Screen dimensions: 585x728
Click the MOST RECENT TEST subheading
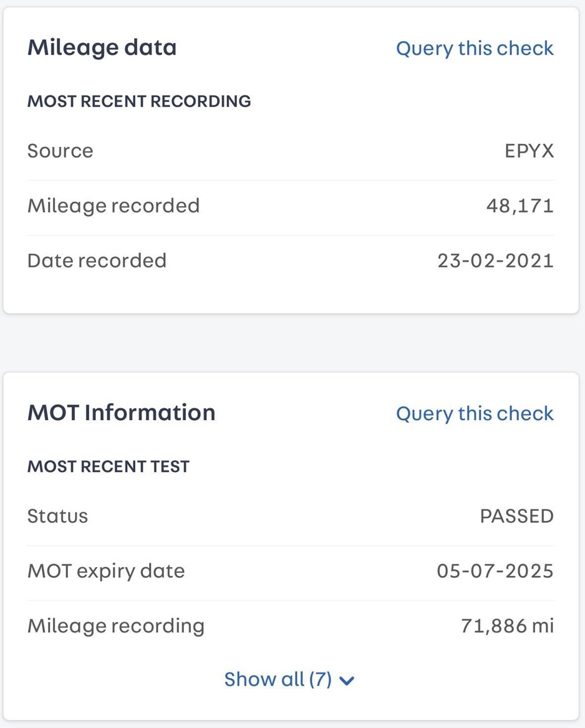(x=109, y=466)
